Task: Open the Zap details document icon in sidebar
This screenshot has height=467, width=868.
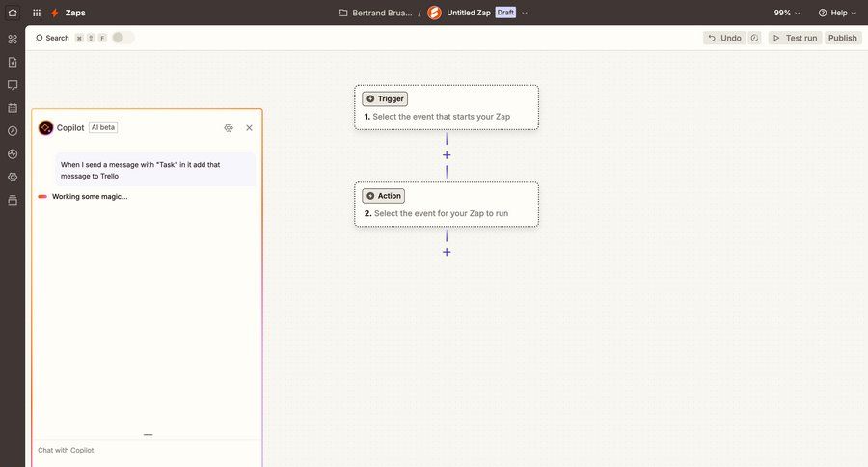Action: click(13, 62)
